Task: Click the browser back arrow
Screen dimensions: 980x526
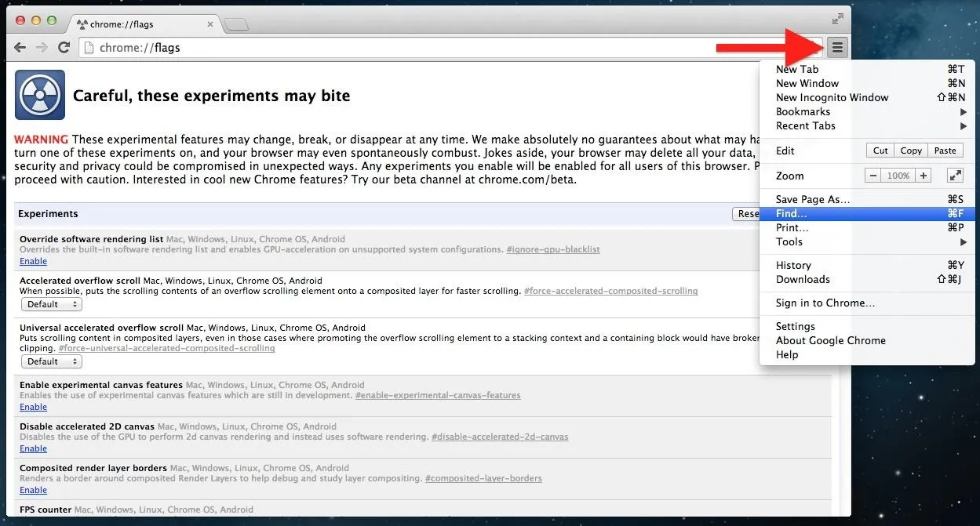Action: point(20,48)
